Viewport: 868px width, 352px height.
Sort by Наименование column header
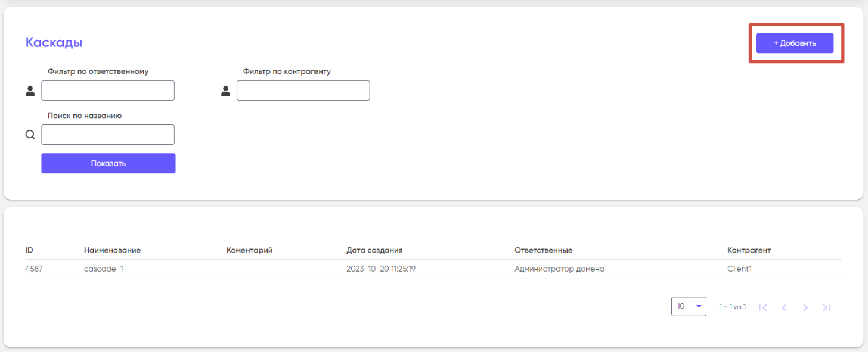tap(112, 250)
